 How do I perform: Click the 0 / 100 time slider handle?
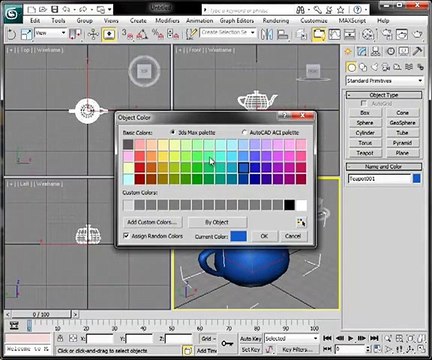tap(41, 314)
